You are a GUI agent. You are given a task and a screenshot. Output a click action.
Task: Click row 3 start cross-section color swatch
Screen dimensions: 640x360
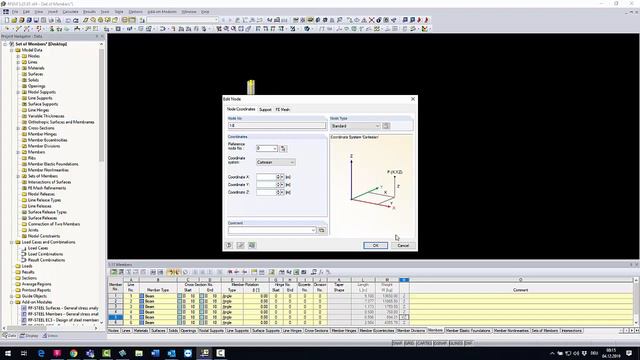coord(180,307)
